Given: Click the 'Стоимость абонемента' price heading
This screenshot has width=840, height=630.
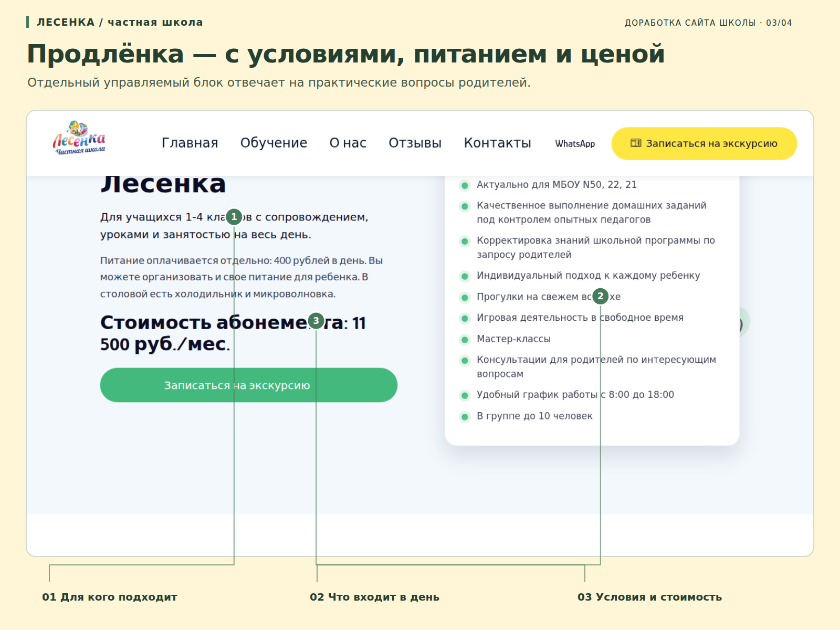Looking at the screenshot, I should [x=233, y=333].
